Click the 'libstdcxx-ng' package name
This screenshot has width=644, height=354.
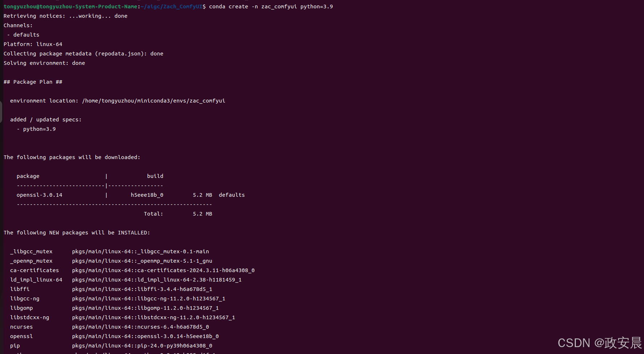[30, 317]
